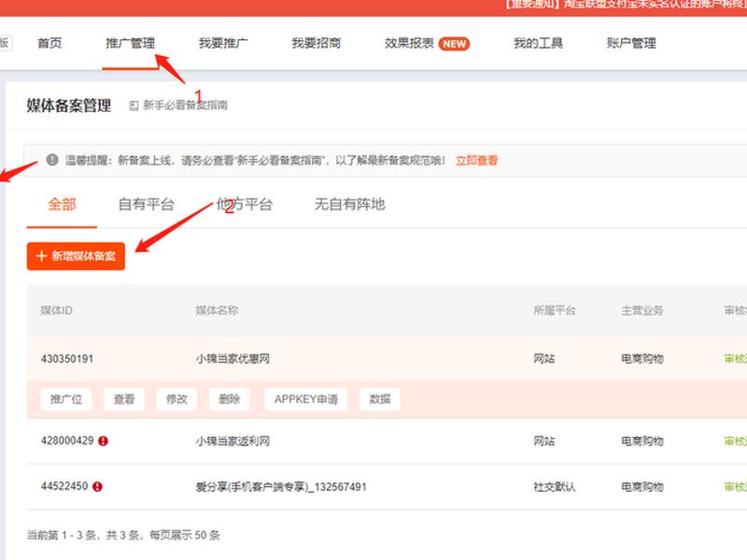Select media ID 44522450
747x560 pixels.
click(64, 486)
